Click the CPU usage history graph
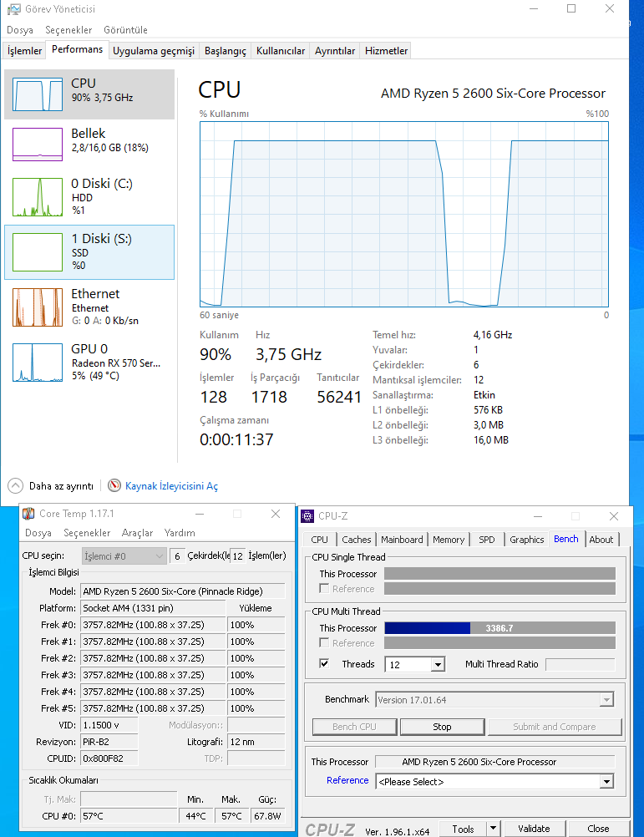This screenshot has height=837, width=644. click(x=404, y=214)
